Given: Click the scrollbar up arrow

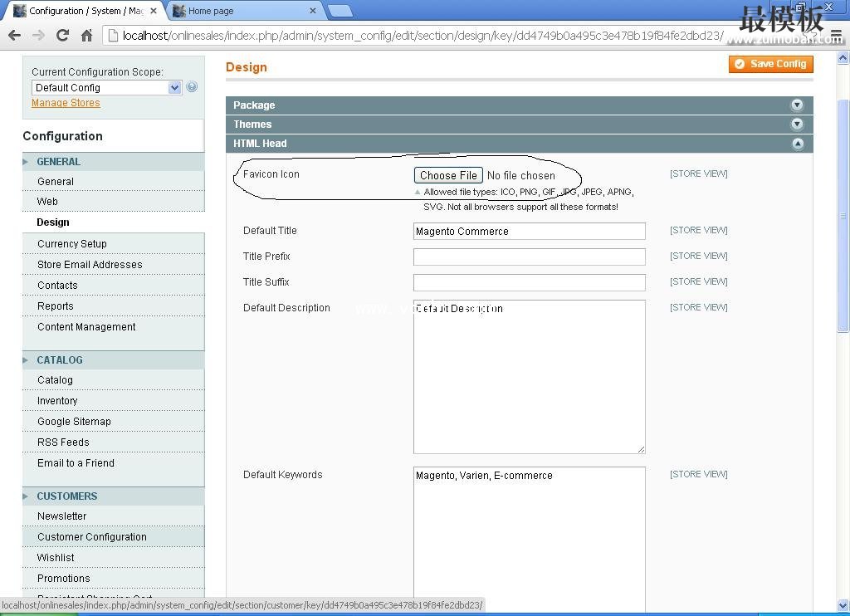Looking at the screenshot, I should point(843,57).
